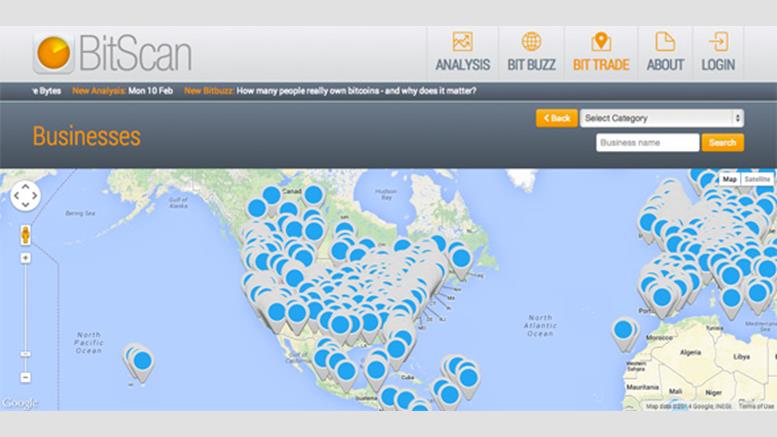Zoom in with the plus button
The width and height of the screenshot is (777, 437).
tap(25, 258)
